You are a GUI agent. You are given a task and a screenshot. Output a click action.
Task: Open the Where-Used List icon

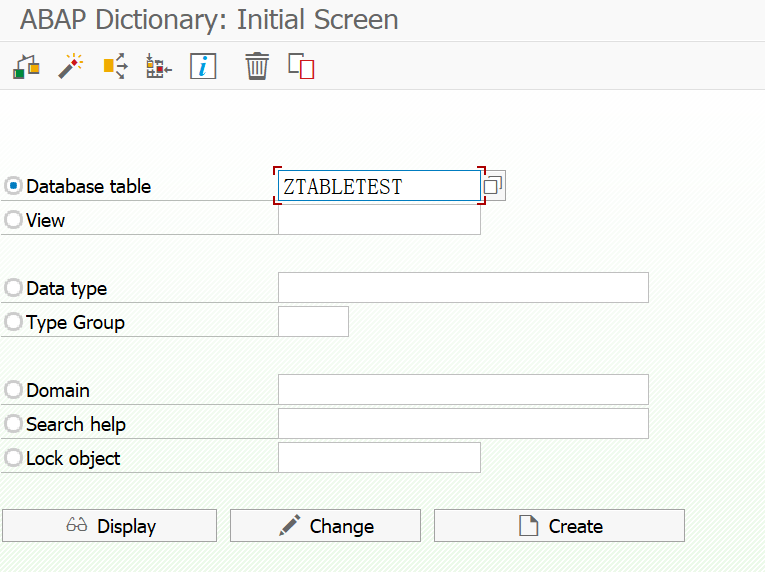115,67
